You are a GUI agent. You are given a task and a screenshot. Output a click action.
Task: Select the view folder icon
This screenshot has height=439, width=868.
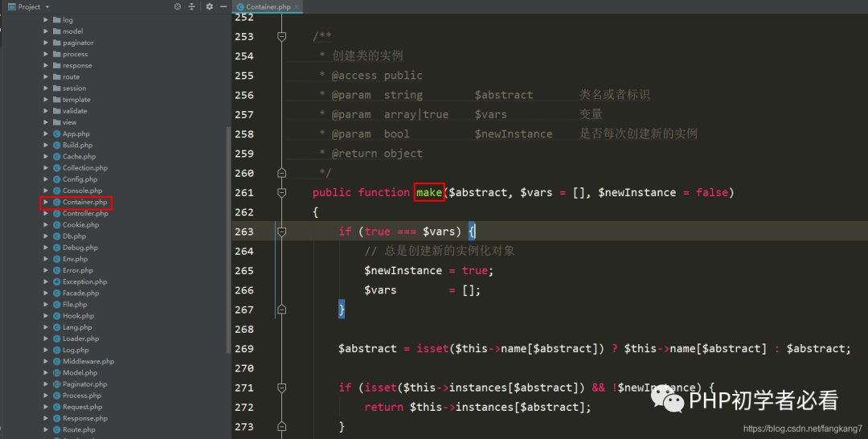point(56,122)
